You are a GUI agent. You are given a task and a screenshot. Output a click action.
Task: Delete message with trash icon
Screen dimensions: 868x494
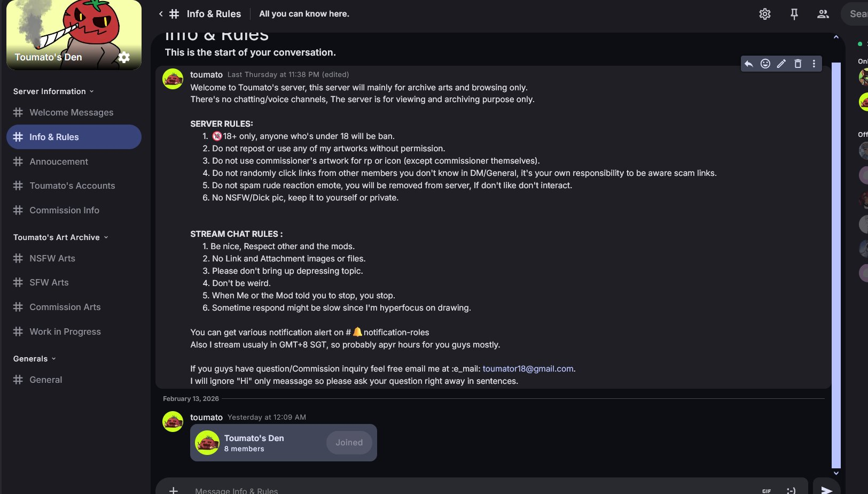click(798, 64)
